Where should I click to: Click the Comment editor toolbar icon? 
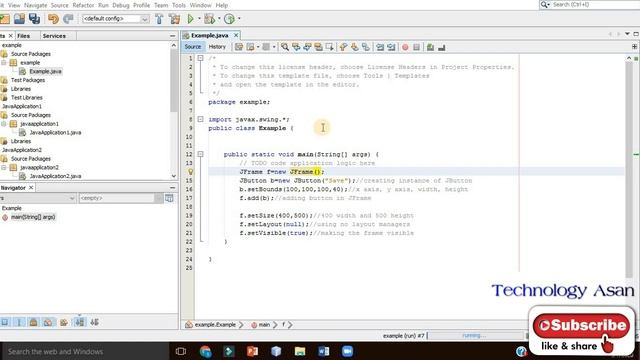[430, 47]
